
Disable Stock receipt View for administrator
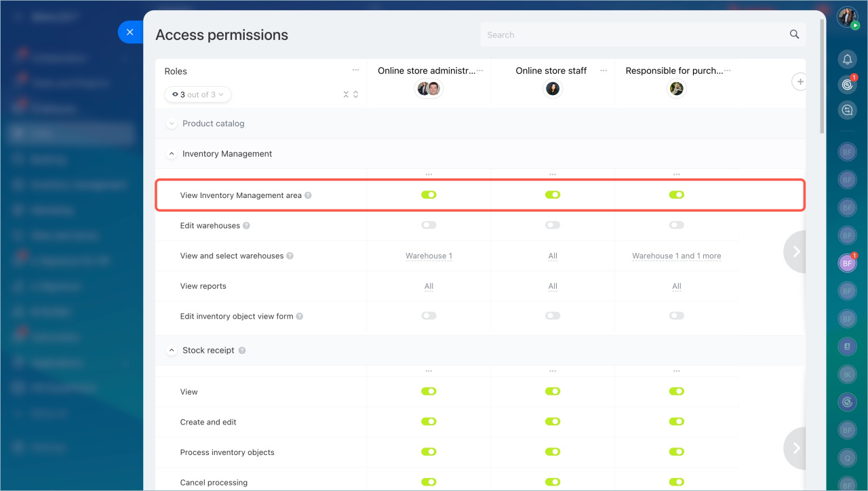[x=429, y=391]
